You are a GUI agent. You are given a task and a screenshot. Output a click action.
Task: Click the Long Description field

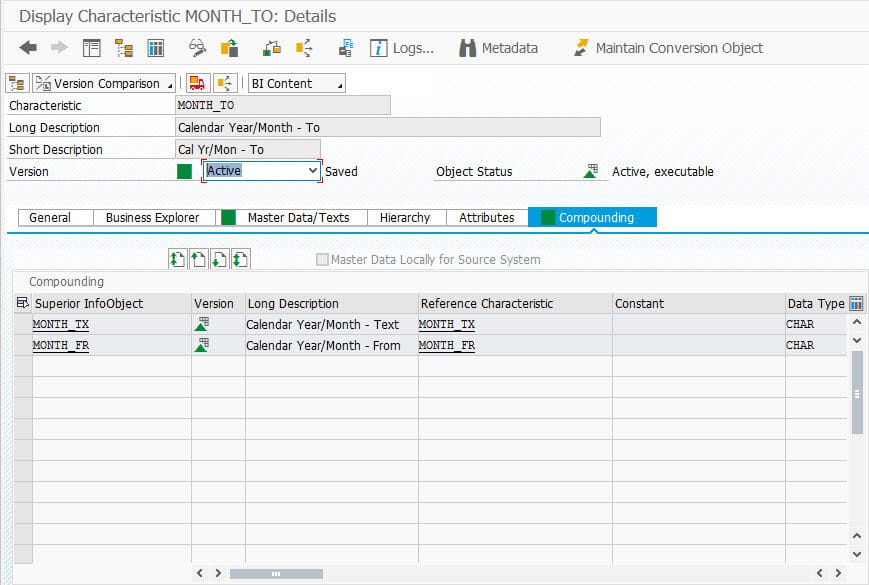pos(387,127)
